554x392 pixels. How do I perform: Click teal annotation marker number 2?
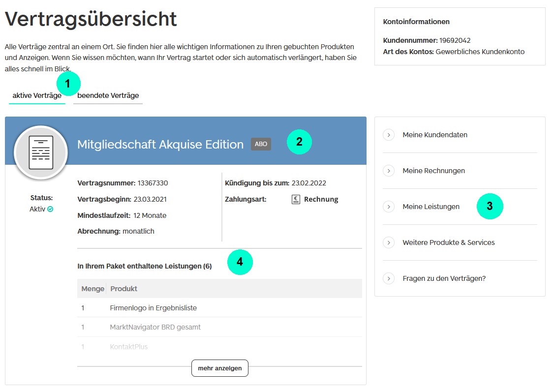(299, 142)
